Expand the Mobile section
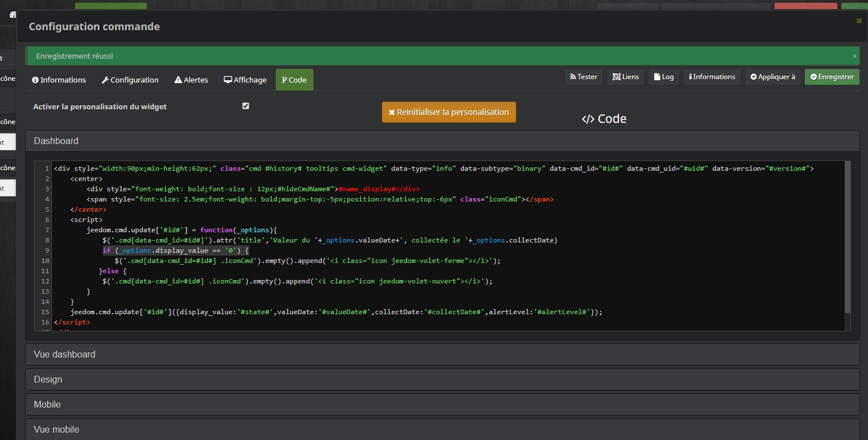The width and height of the screenshot is (868, 440). [442, 404]
